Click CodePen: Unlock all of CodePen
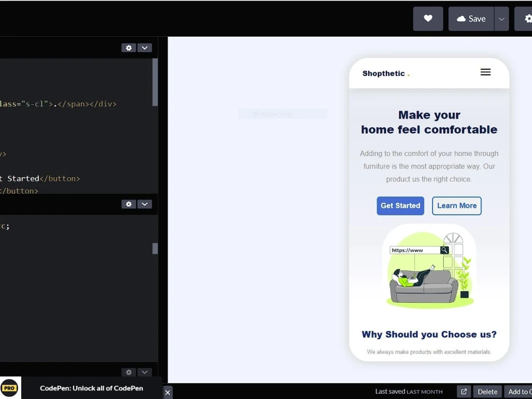Image resolution: width=532 pixels, height=399 pixels. pyautogui.click(x=92, y=388)
